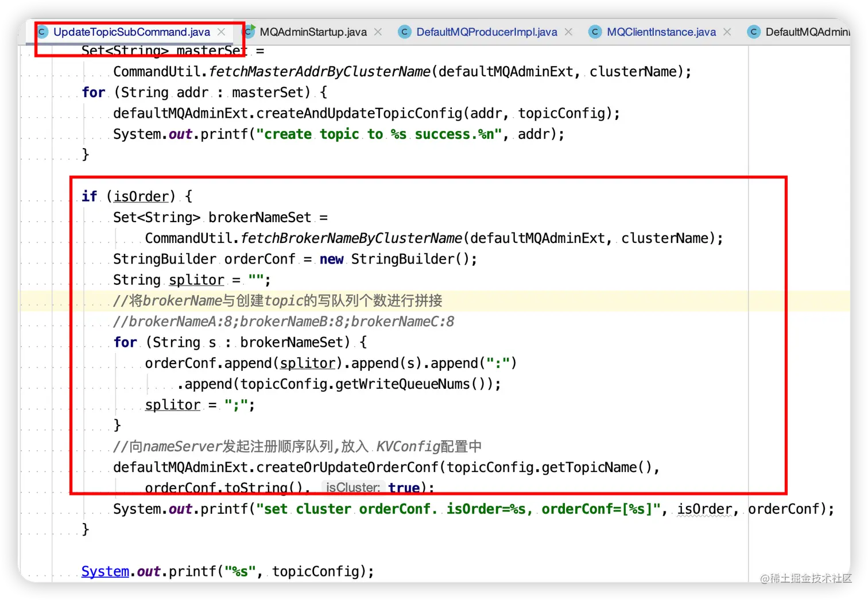Viewport: 868px width, 600px height.
Task: Switch to the MQClientInstance.java tab
Action: [x=661, y=32]
